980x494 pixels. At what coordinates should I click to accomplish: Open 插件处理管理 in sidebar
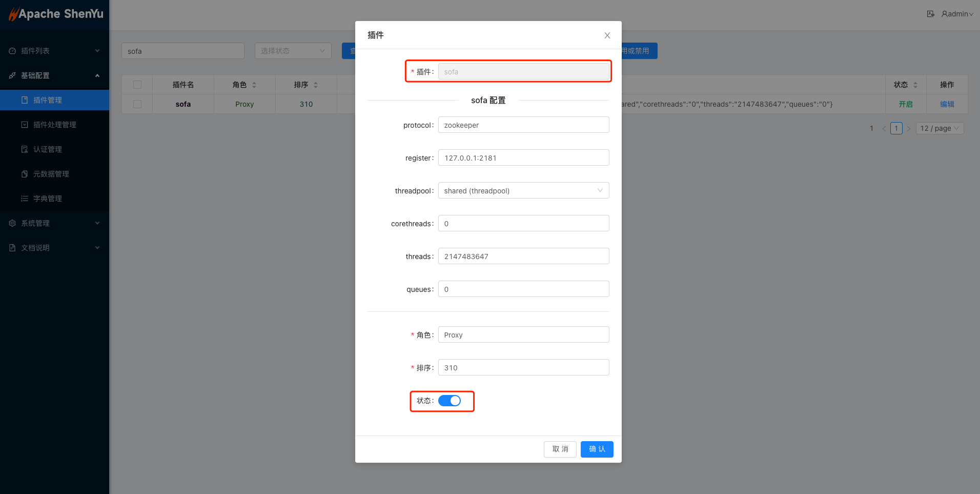54,125
